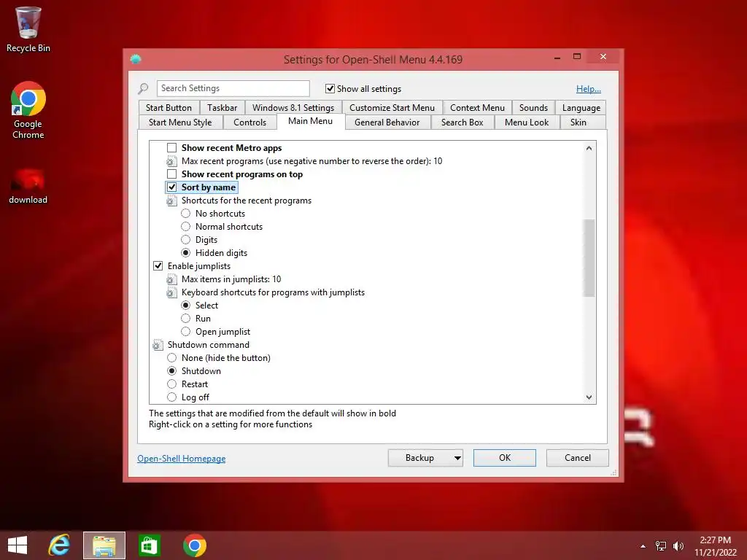Focus the Search Settings input field

(233, 88)
